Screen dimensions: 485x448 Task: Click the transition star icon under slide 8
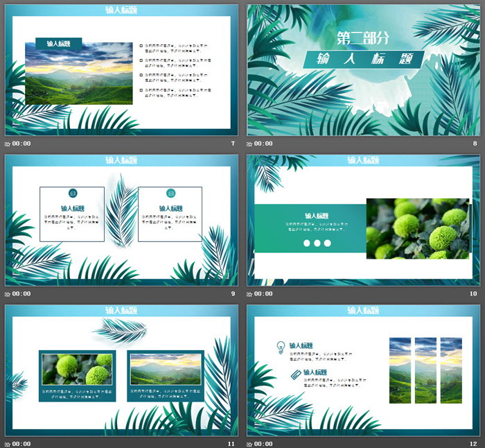click(250, 144)
